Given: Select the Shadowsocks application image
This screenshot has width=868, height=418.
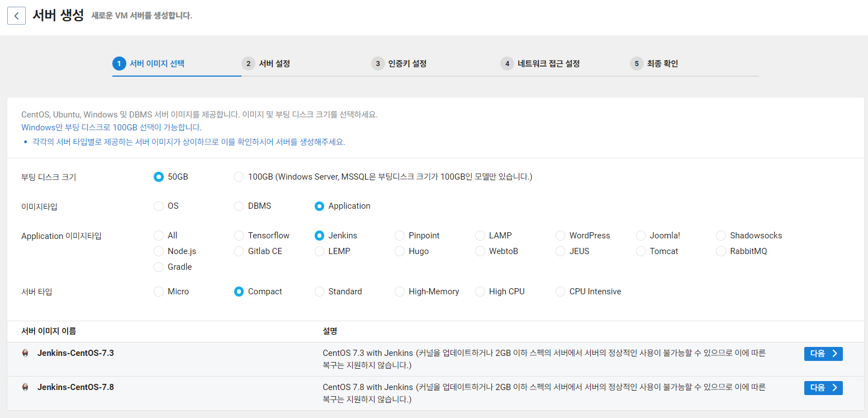Looking at the screenshot, I should [x=721, y=236].
